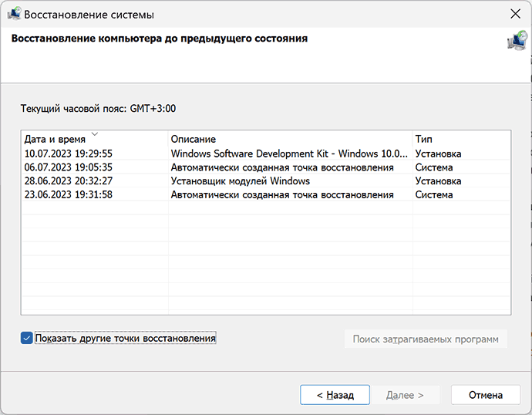Click the 'Описание' column header
Screen dimensions: 532x415
[x=290, y=139]
